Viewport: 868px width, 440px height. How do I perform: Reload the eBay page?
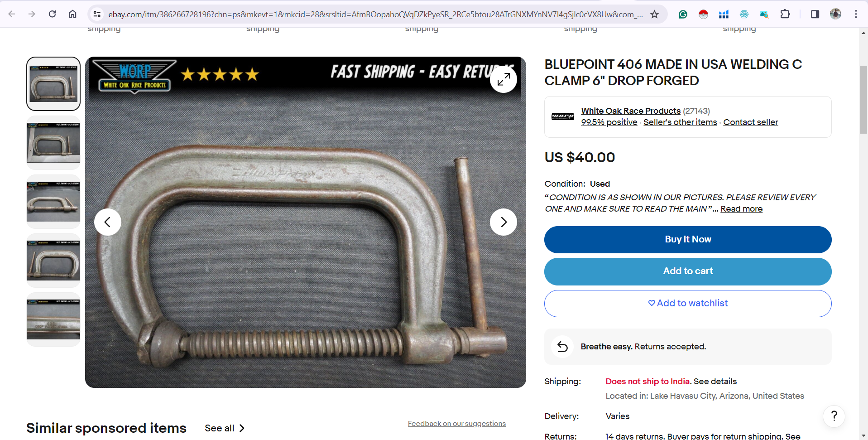(x=53, y=14)
